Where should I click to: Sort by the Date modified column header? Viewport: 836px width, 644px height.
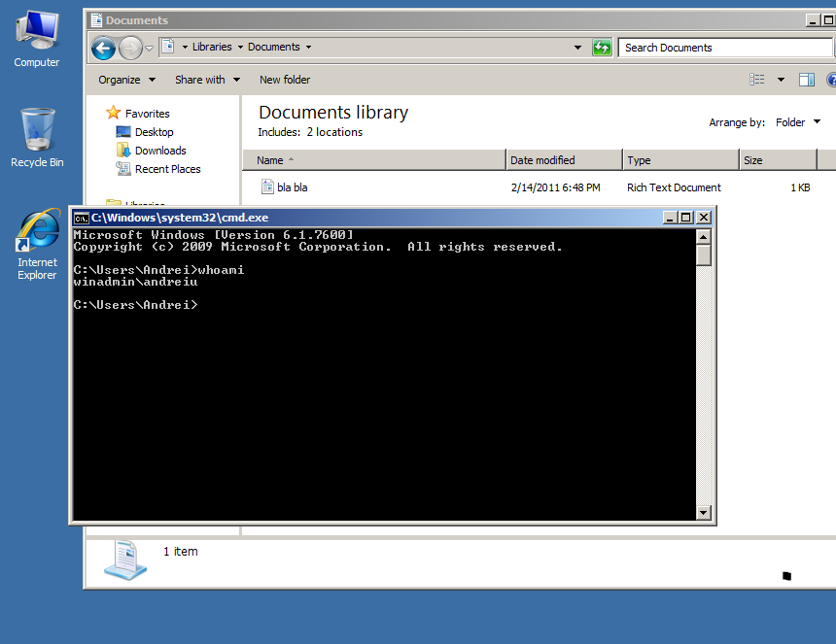click(x=564, y=160)
